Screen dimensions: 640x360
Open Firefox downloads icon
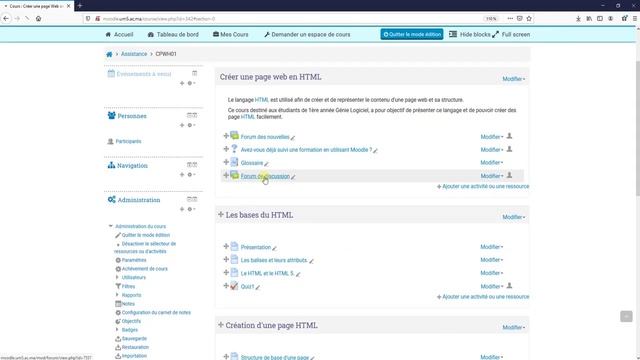tap(578, 18)
